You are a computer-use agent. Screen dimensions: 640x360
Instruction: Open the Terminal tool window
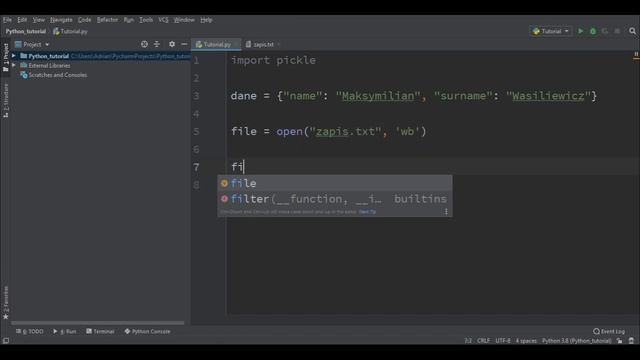pos(100,331)
